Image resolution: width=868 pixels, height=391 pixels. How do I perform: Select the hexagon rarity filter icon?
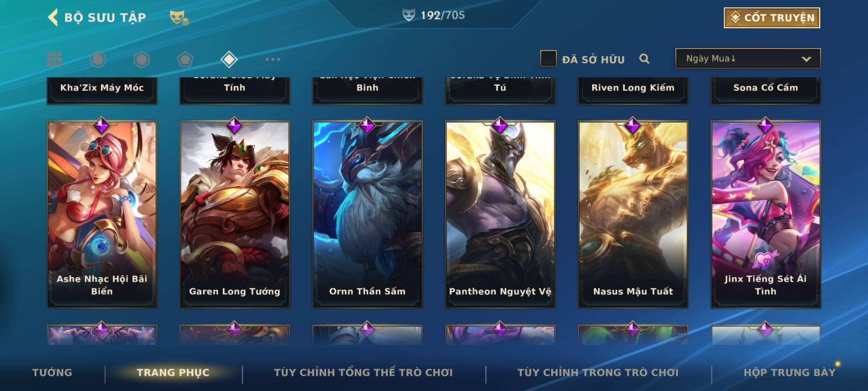[141, 59]
